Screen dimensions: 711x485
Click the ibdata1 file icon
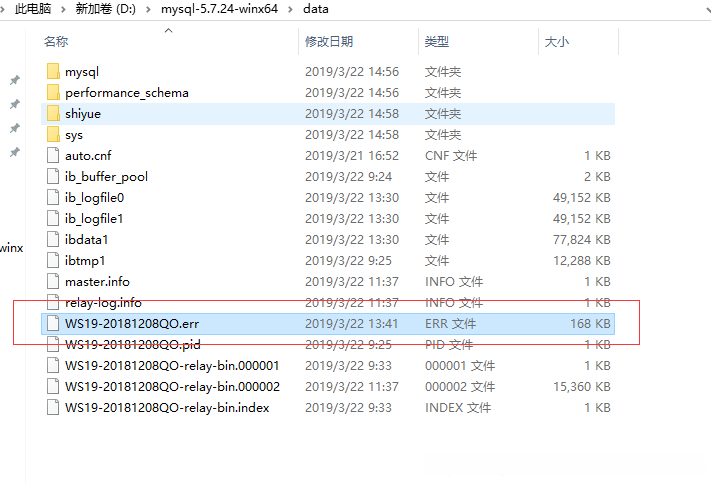click(x=53, y=239)
